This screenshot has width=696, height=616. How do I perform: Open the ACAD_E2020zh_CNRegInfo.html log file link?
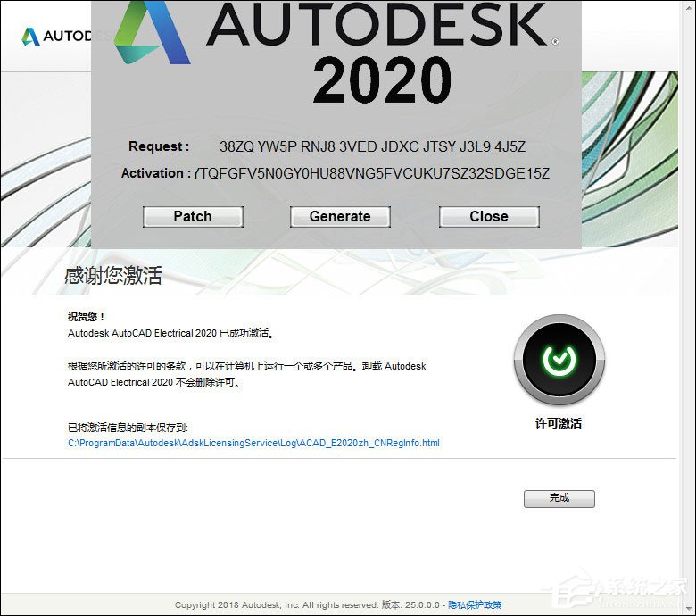(x=253, y=443)
